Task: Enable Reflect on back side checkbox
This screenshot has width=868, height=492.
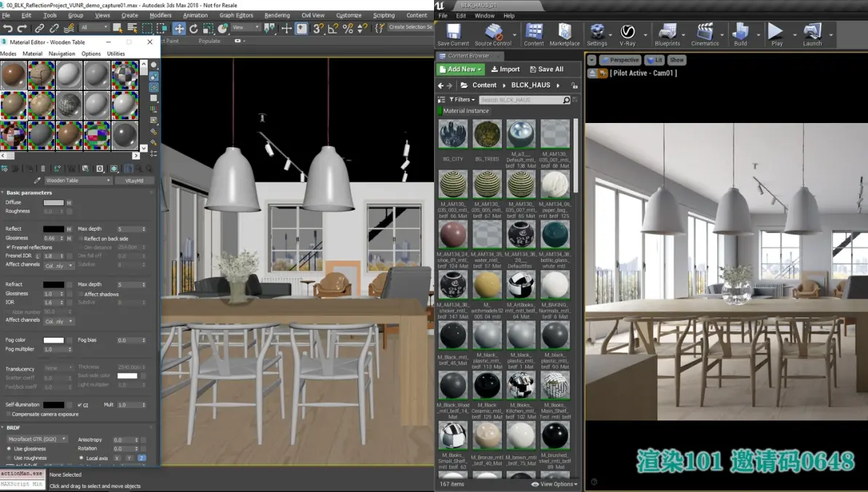Action: click(81, 239)
